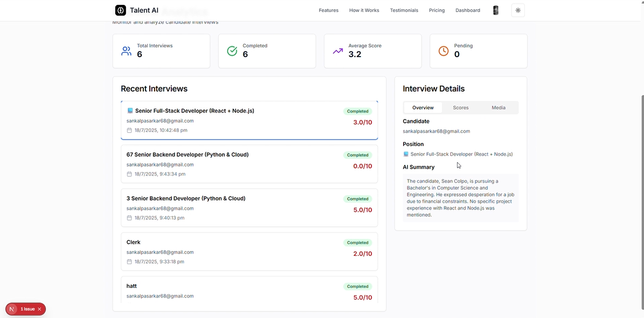
Task: Click the Total Interviews people icon
Action: [x=127, y=51]
